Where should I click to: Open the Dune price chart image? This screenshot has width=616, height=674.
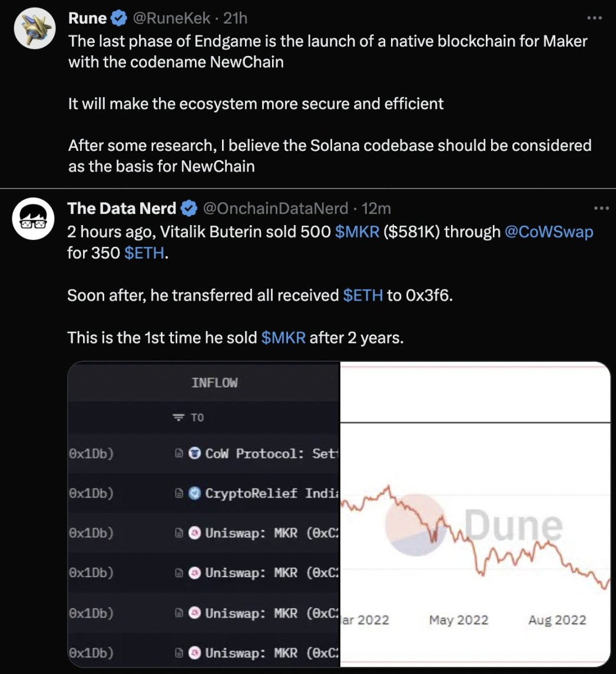(x=475, y=514)
